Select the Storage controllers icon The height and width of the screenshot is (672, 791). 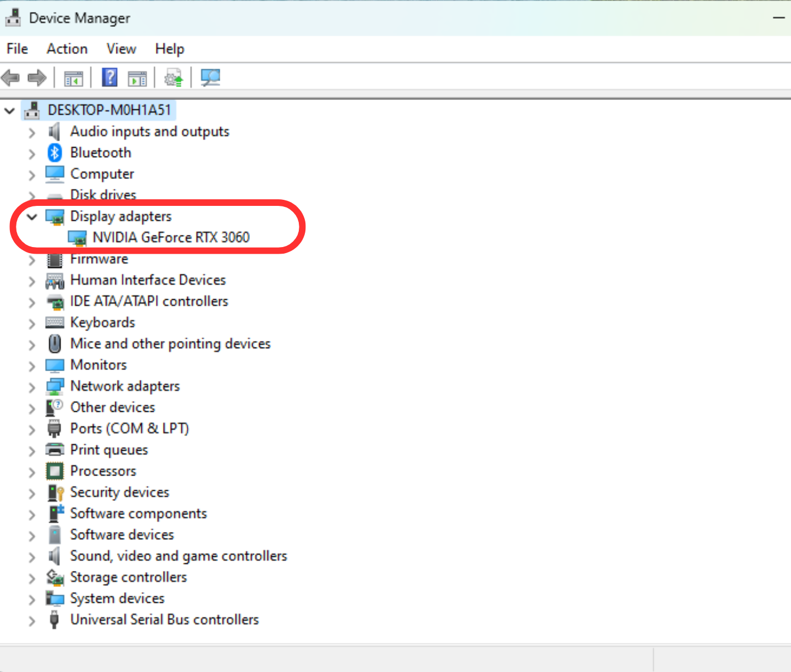[x=55, y=578]
